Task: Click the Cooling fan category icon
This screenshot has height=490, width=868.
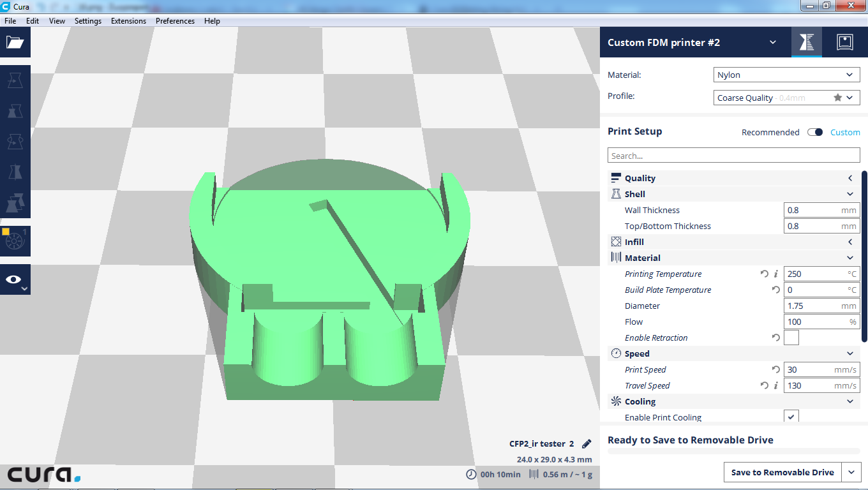Action: click(616, 401)
